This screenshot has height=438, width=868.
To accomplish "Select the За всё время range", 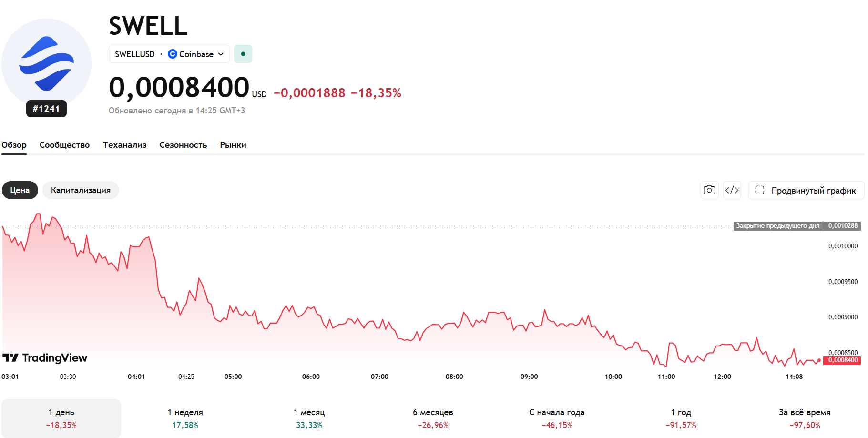I will (x=805, y=418).
